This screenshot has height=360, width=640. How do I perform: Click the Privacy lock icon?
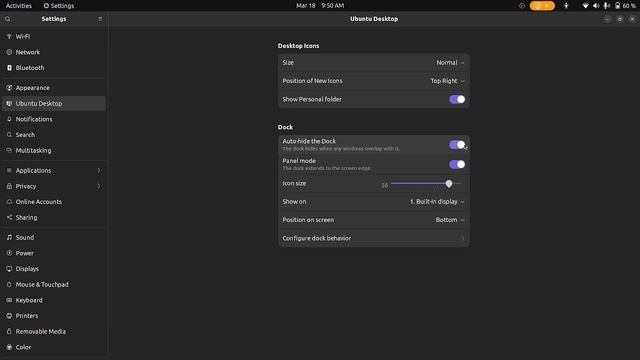[9, 186]
